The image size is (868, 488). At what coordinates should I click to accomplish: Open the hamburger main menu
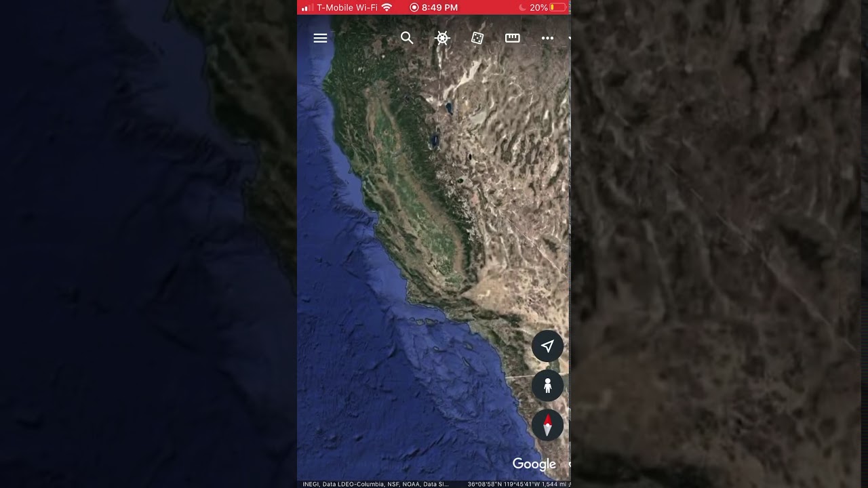coord(320,38)
